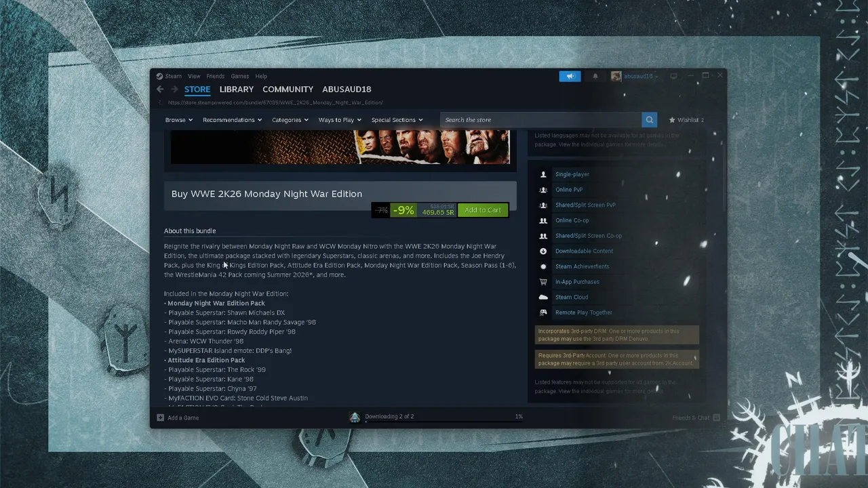
Task: Click "Attitude Era Edition Pack" heading
Action: 206,361
